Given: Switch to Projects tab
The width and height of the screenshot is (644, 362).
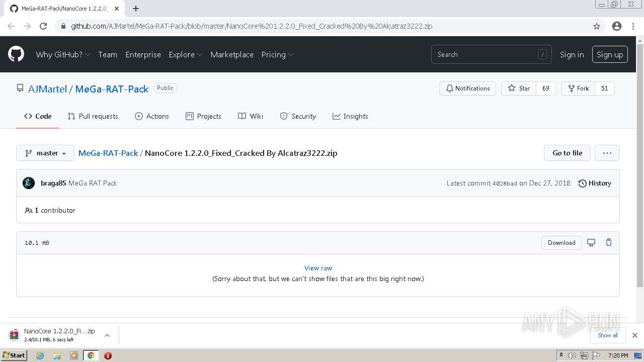Looking at the screenshot, I should (x=203, y=116).
